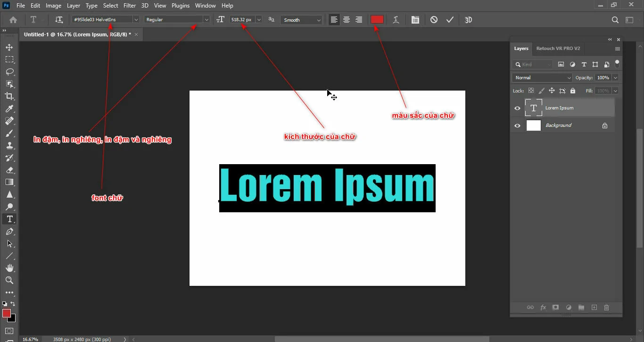Toggle visibility of the Lorem Ipsum layer
This screenshot has height=342, width=644.
point(517,108)
